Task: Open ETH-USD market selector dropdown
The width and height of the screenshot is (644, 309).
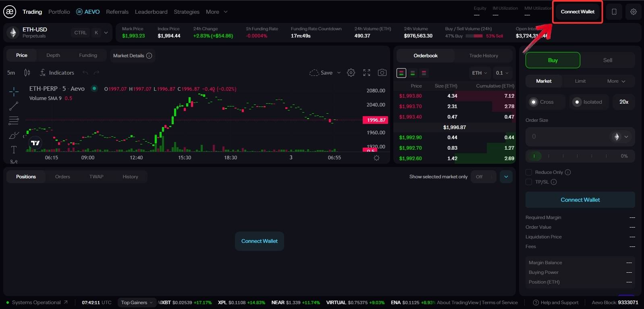Action: pyautogui.click(x=106, y=33)
